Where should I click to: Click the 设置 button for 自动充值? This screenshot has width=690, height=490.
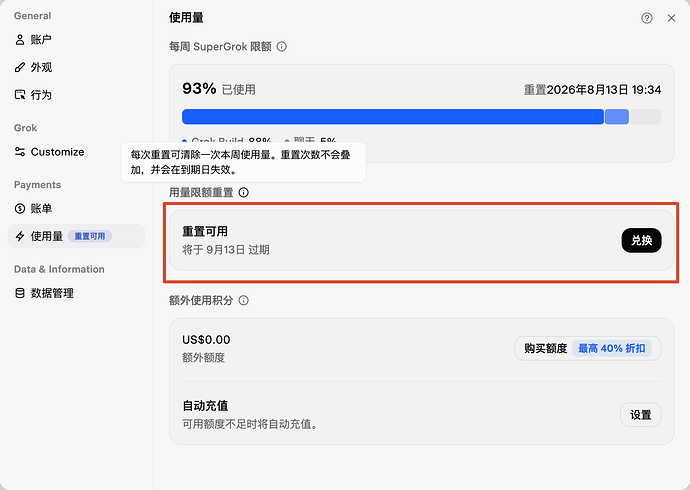coord(641,415)
